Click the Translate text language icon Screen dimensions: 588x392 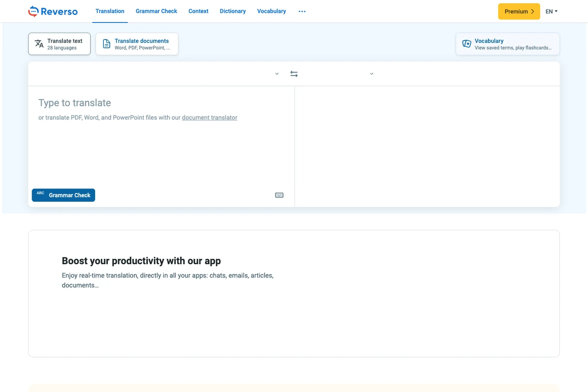coord(40,44)
